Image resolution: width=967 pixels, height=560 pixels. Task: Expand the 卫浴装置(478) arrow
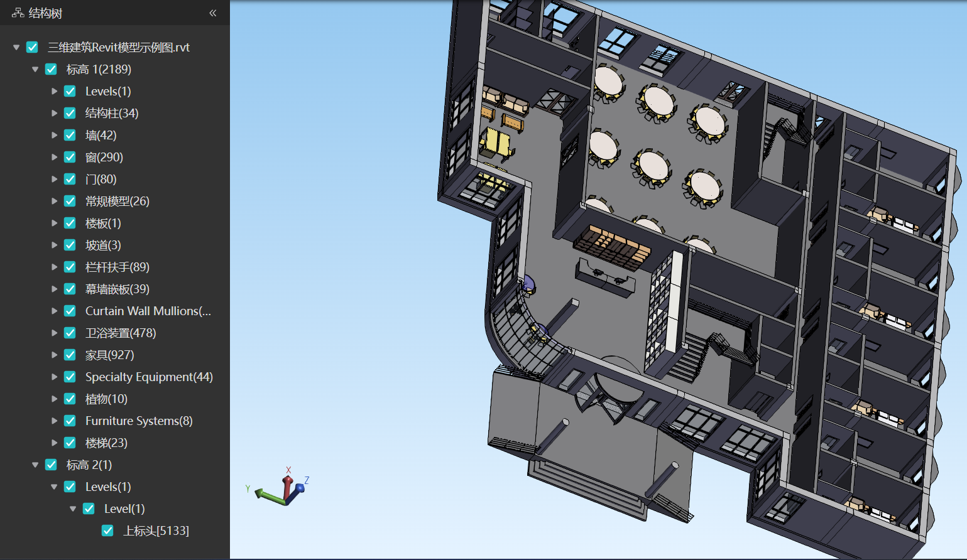click(x=54, y=333)
